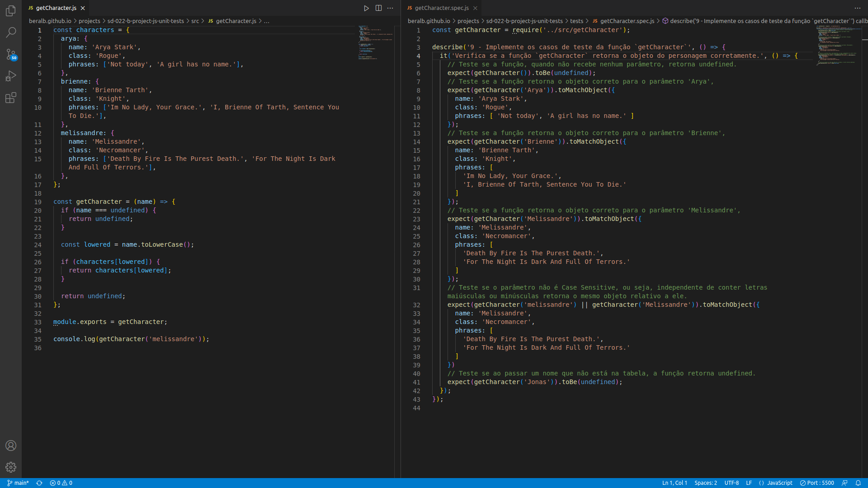Click the require('../src/getCharacter') line
The image size is (868, 488).
click(531, 30)
